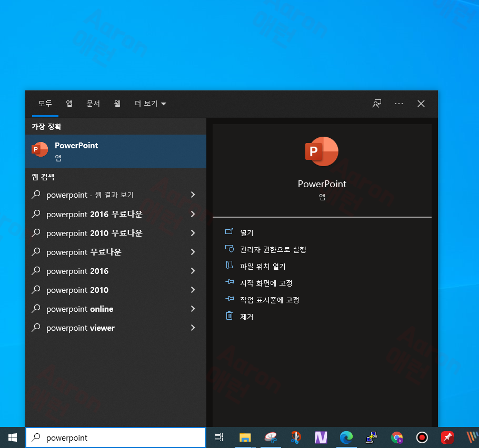The height and width of the screenshot is (448, 479).
Task: Open the PowerPoint app best match result
Action: pyautogui.click(x=115, y=151)
